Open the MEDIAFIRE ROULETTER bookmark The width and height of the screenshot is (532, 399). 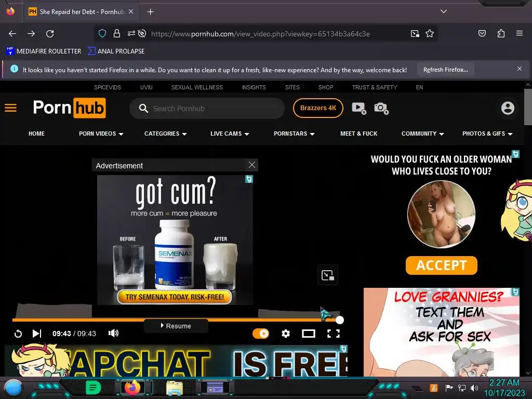click(44, 51)
